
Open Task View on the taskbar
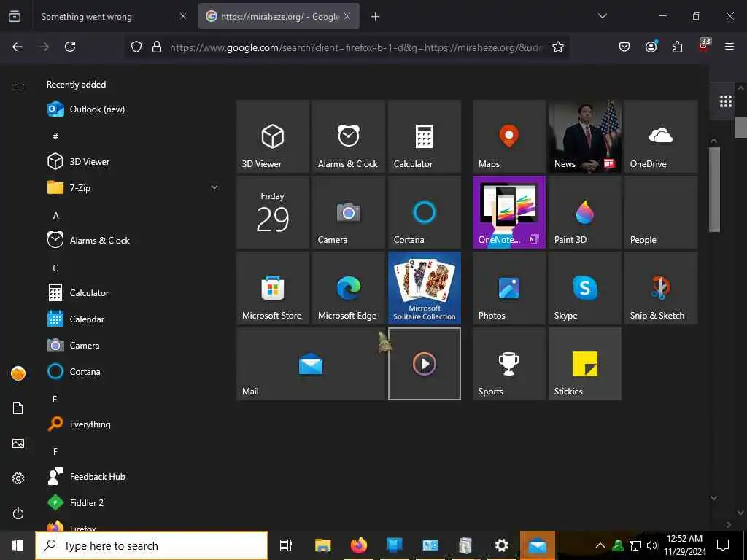tap(286, 545)
